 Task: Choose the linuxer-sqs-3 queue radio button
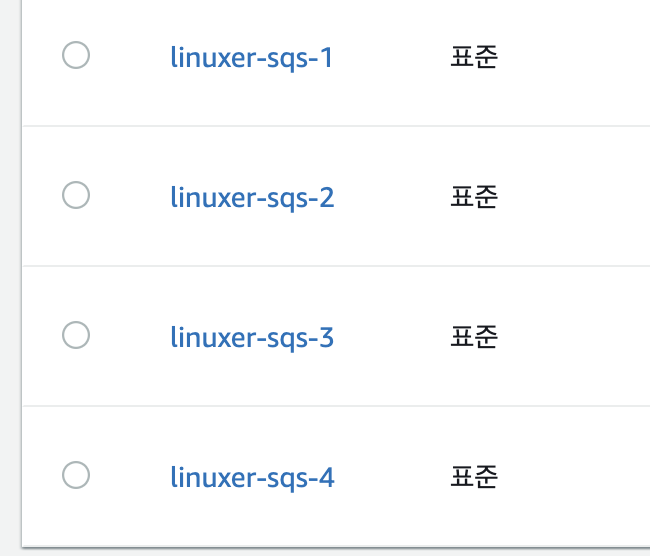click(76, 335)
